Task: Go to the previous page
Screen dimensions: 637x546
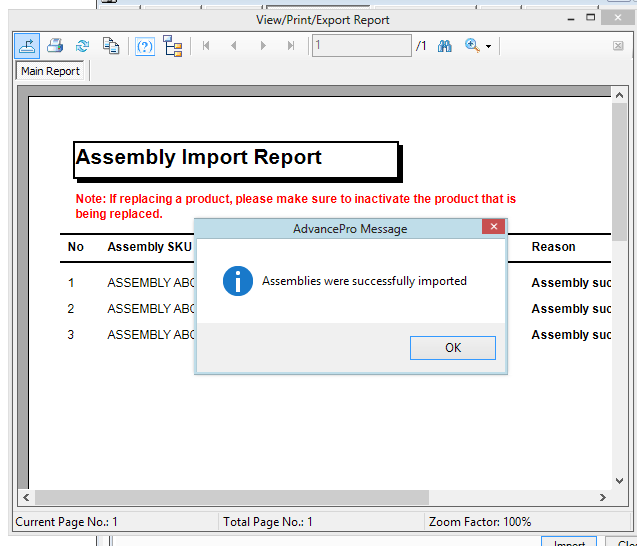Action: coord(234,46)
